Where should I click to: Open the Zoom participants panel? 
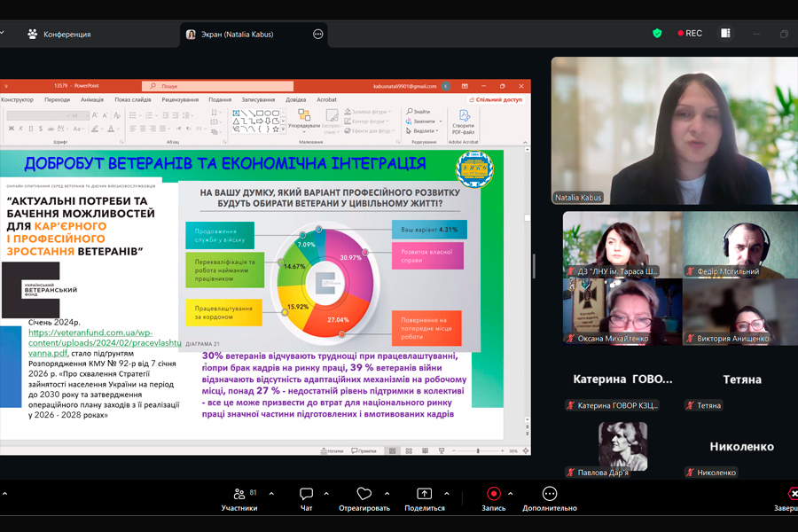239,499
